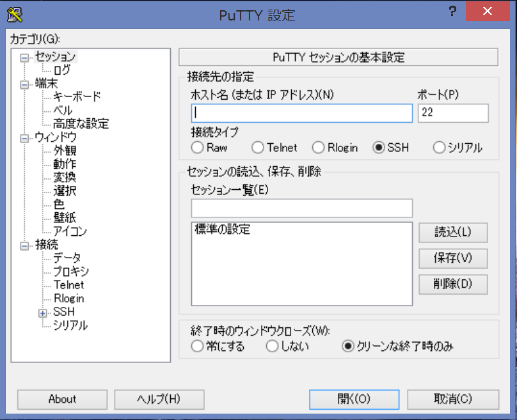Open the 高度な設定 category
The width and height of the screenshot is (517, 420).
(81, 123)
